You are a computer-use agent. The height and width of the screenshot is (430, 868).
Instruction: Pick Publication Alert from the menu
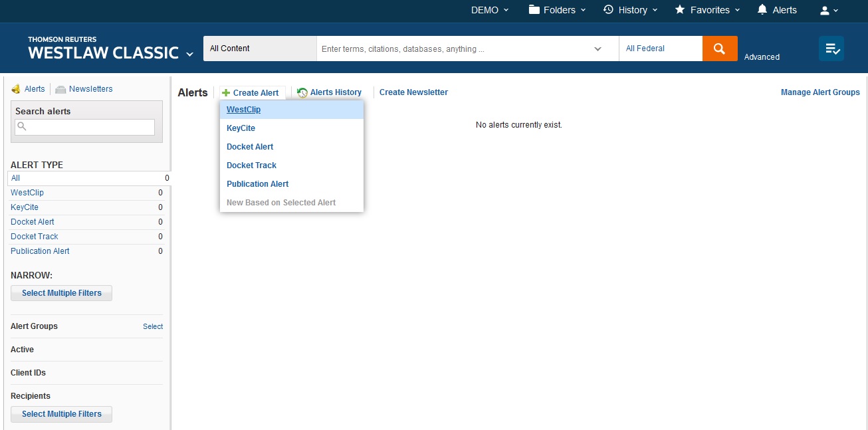pos(257,184)
